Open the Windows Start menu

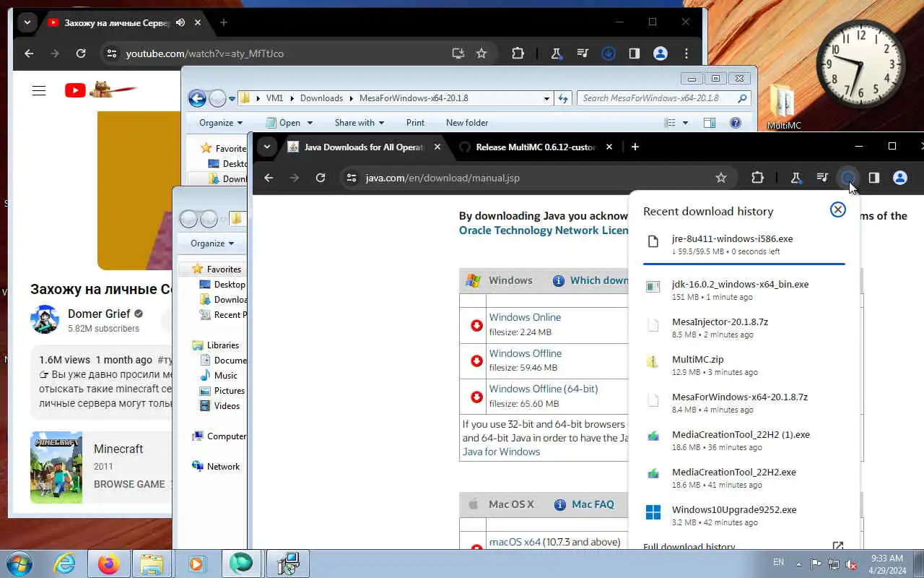click(19, 563)
